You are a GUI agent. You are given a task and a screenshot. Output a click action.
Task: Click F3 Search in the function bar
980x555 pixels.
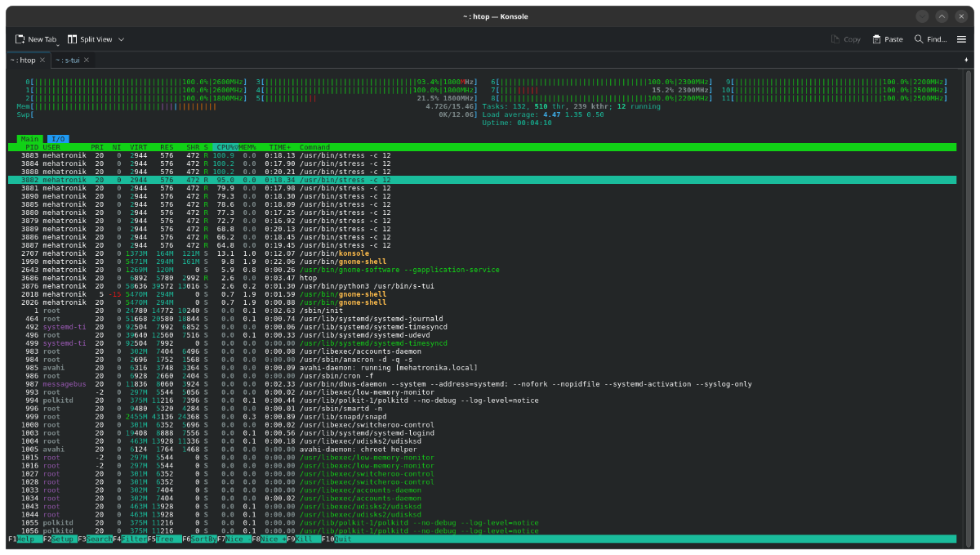click(x=94, y=539)
